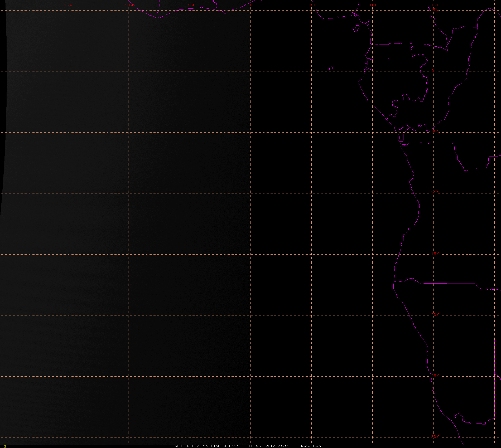Click the "5W" longitude label
501x448 pixels.
tap(191, 5)
